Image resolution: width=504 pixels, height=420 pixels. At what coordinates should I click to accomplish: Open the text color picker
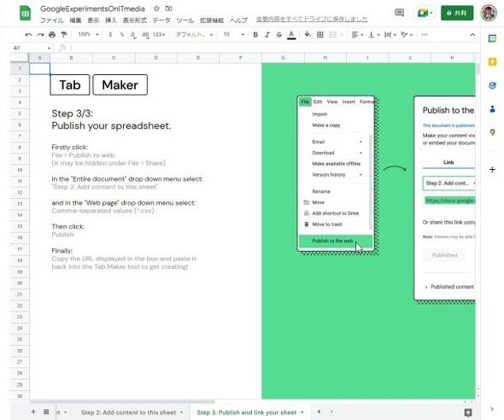pyautogui.click(x=291, y=34)
